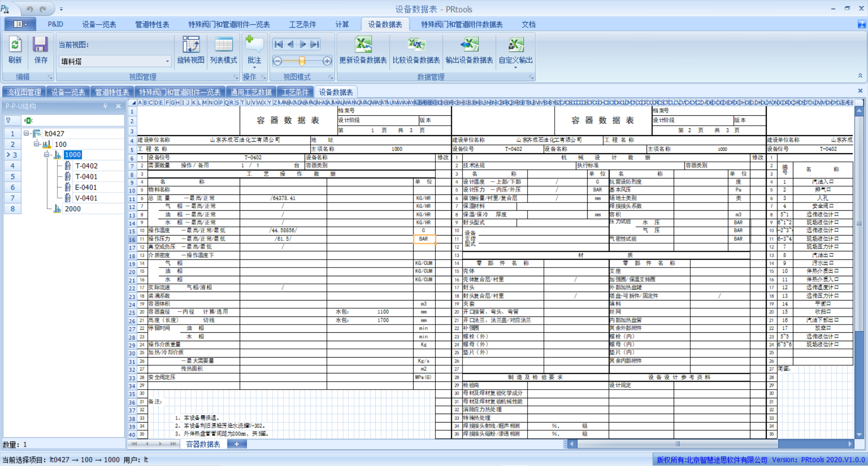Open the 自定义输出 dropdown menu
868x466 pixels.
tap(515, 67)
